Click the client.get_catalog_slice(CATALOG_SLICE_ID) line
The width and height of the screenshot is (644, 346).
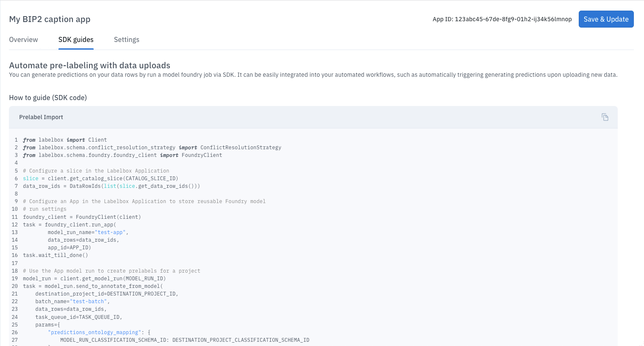[x=100, y=179]
